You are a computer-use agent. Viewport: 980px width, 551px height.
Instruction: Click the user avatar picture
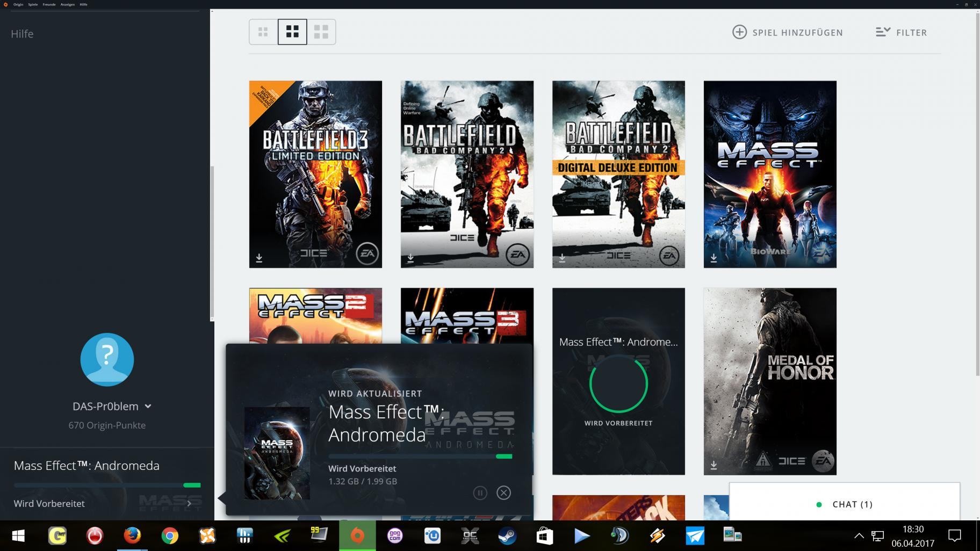(x=107, y=359)
